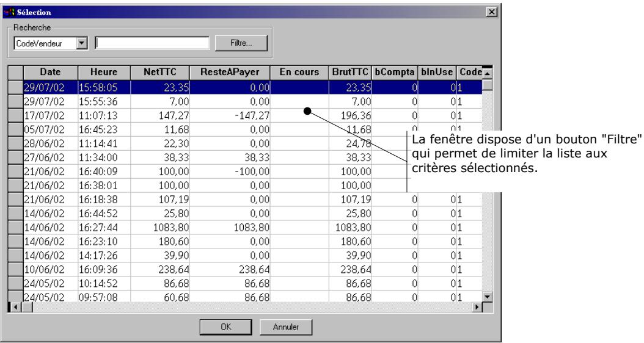Sort by the Heure column header
This screenshot has height=343, width=644.
click(104, 72)
